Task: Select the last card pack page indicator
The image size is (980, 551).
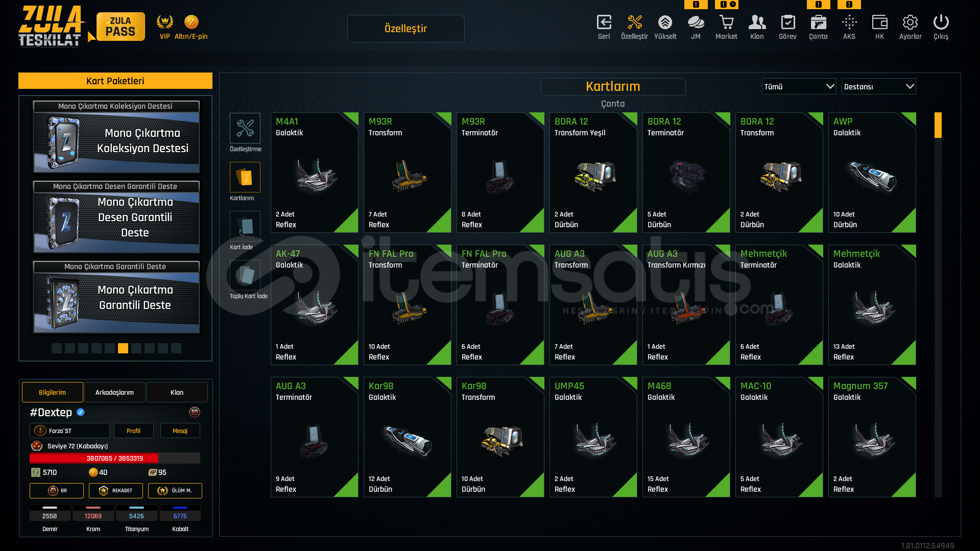Action: click(176, 348)
